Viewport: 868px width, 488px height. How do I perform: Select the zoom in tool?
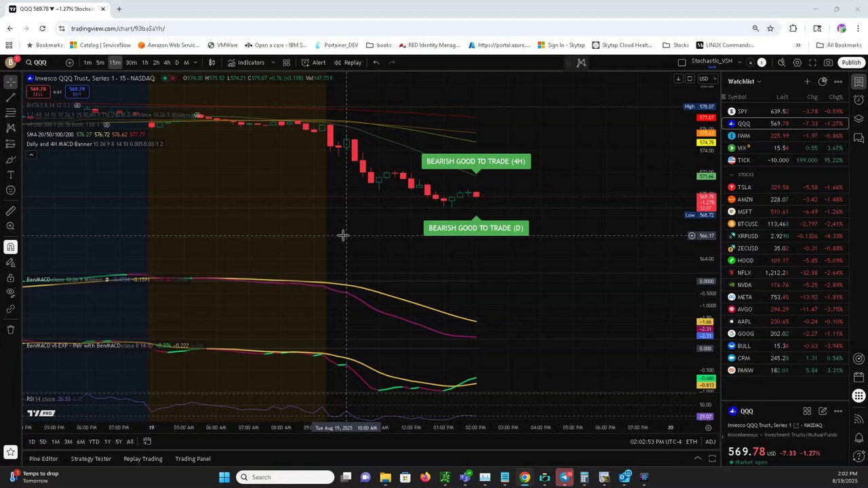click(10, 226)
